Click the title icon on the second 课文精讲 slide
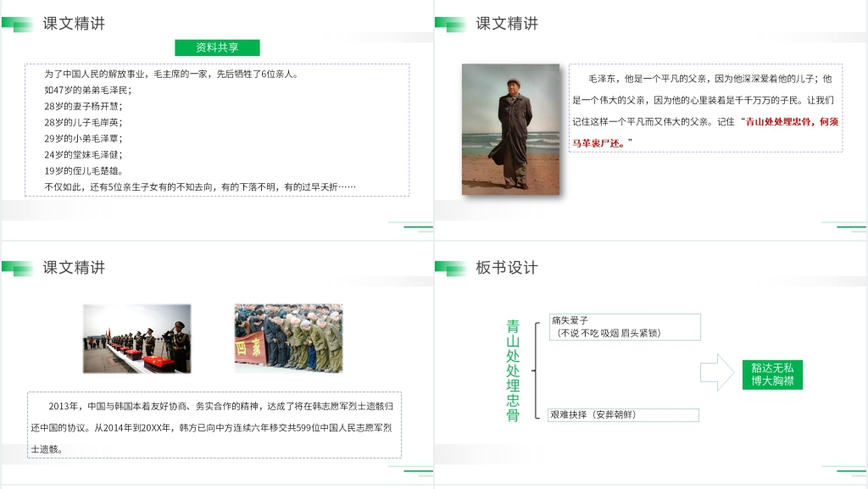The image size is (868, 489). point(452,24)
